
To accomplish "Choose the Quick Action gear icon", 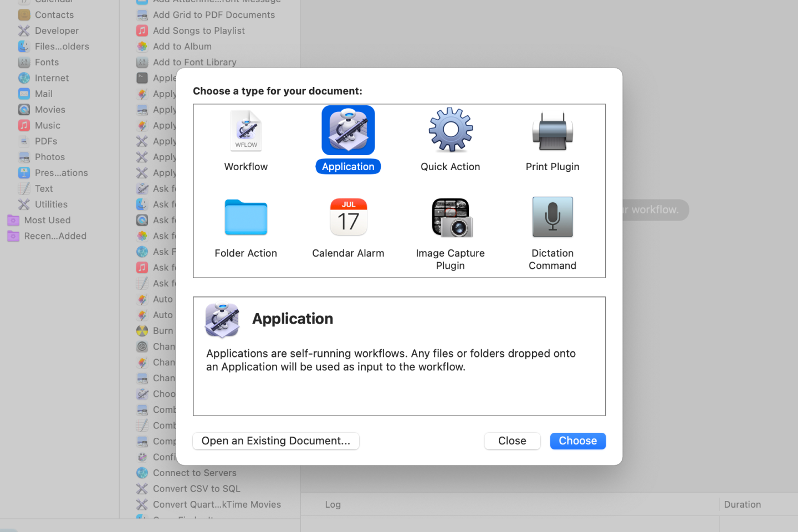I will click(x=450, y=130).
